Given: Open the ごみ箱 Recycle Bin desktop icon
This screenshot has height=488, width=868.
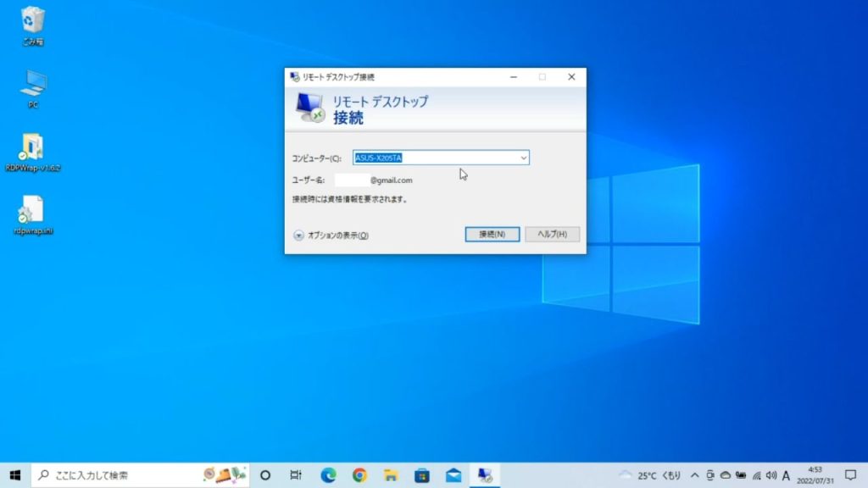Looking at the screenshot, I should (x=33, y=20).
